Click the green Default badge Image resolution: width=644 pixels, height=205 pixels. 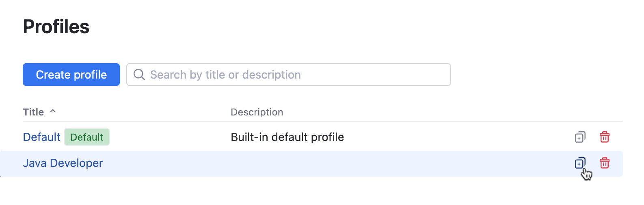87,137
